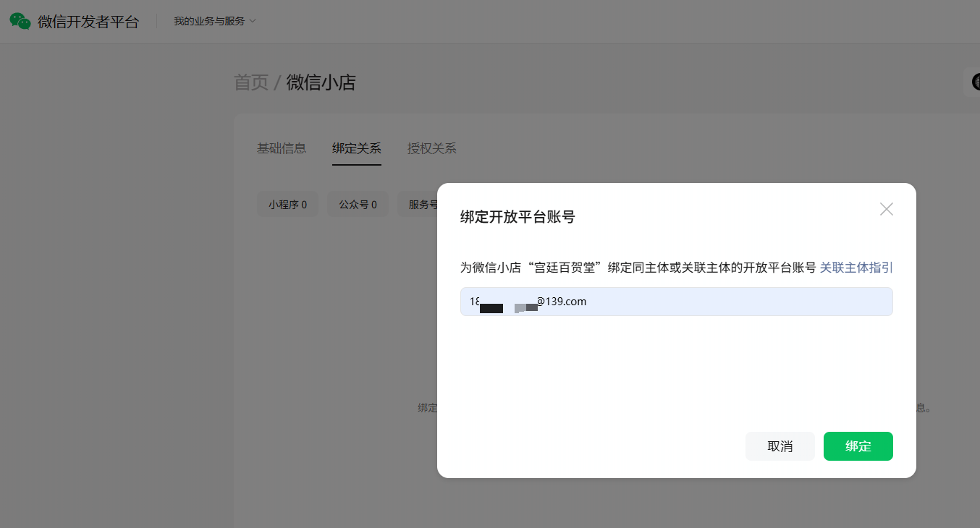This screenshot has height=528, width=980.
Task: Open 关联主体指引 link
Action: [856, 268]
